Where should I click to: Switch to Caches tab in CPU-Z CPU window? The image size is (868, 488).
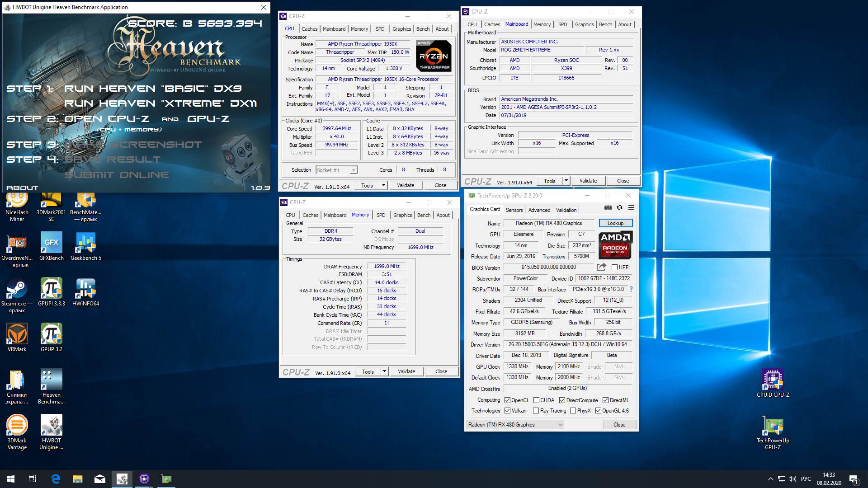(310, 29)
